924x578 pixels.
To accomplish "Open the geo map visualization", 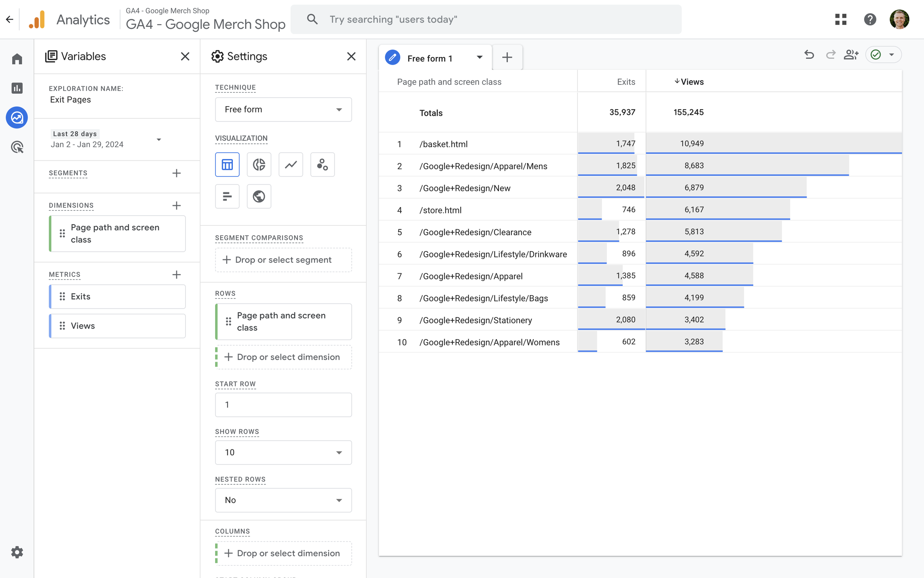I will pyautogui.click(x=259, y=196).
